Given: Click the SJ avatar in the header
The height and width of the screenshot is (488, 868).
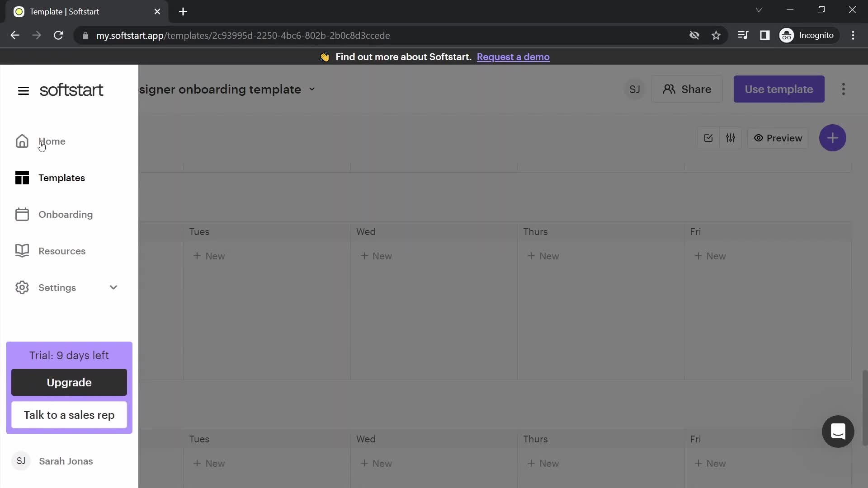Looking at the screenshot, I should coord(634,89).
